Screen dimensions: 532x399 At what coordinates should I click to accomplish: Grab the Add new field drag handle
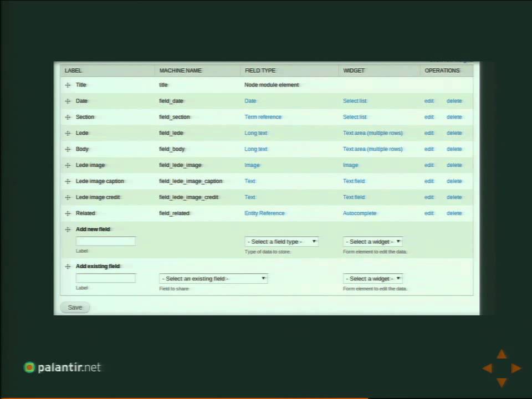68,229
